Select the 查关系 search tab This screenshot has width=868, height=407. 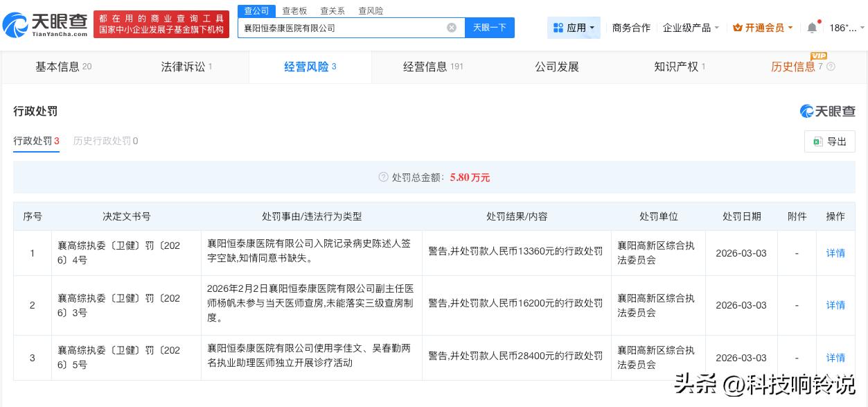(x=333, y=11)
